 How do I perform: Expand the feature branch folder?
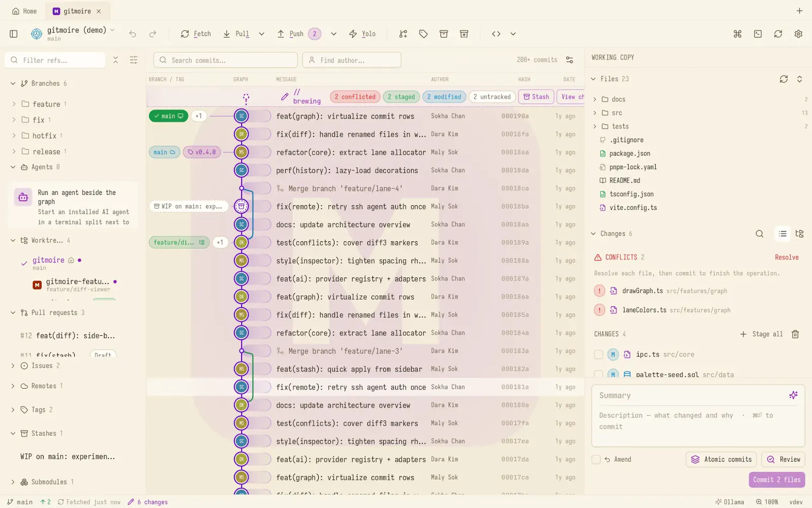pyautogui.click(x=14, y=104)
